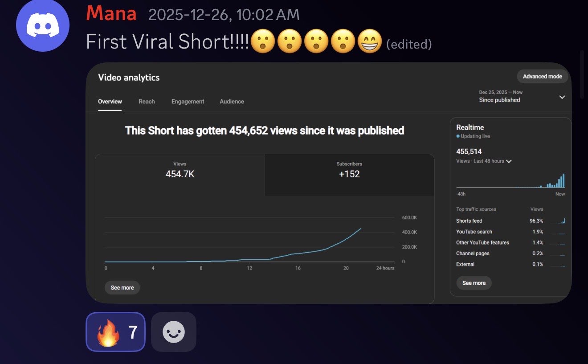Open the Engagement tab
This screenshot has width=588, height=364.
point(188,102)
